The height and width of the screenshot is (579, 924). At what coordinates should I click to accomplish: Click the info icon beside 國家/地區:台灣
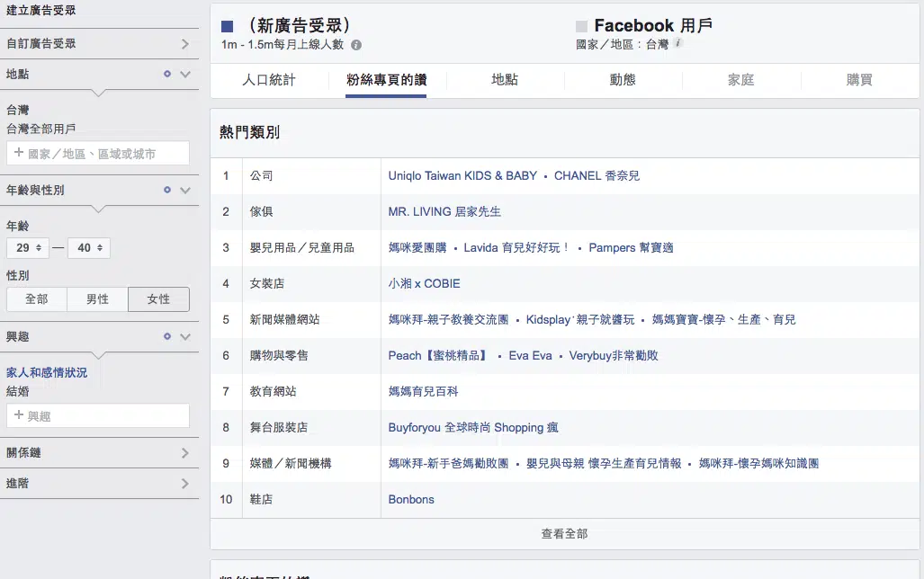pyautogui.click(x=678, y=42)
